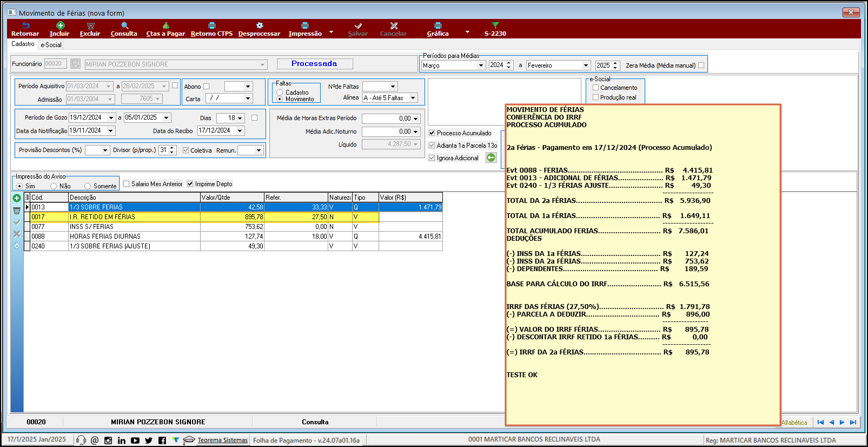Open the Fevereiro month dropdown
The height and width of the screenshot is (447, 868).
(586, 65)
